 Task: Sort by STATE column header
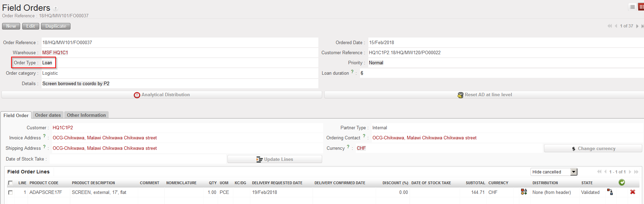coord(587,183)
